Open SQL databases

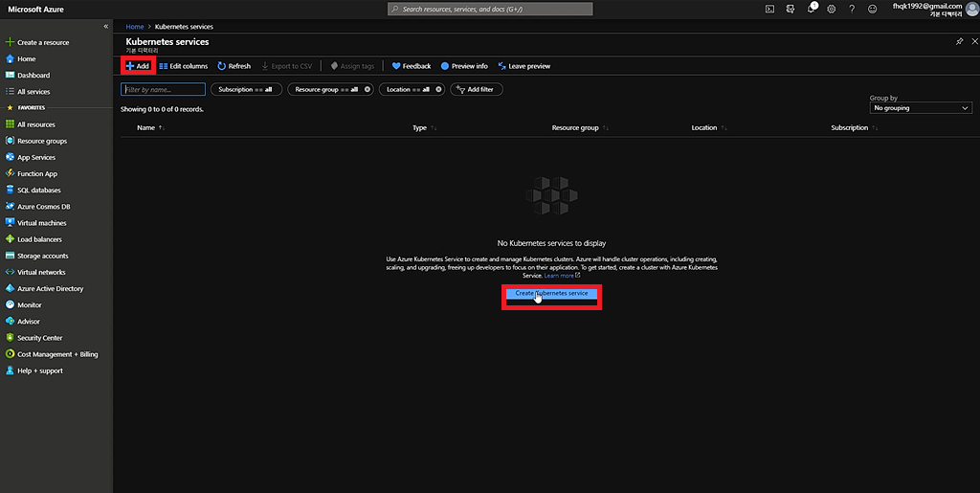point(38,190)
